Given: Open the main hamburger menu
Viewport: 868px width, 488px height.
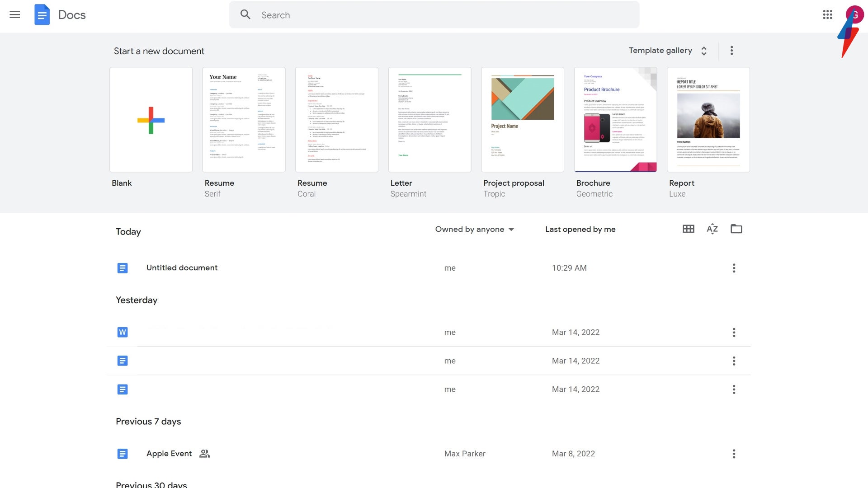Looking at the screenshot, I should pos(15,15).
